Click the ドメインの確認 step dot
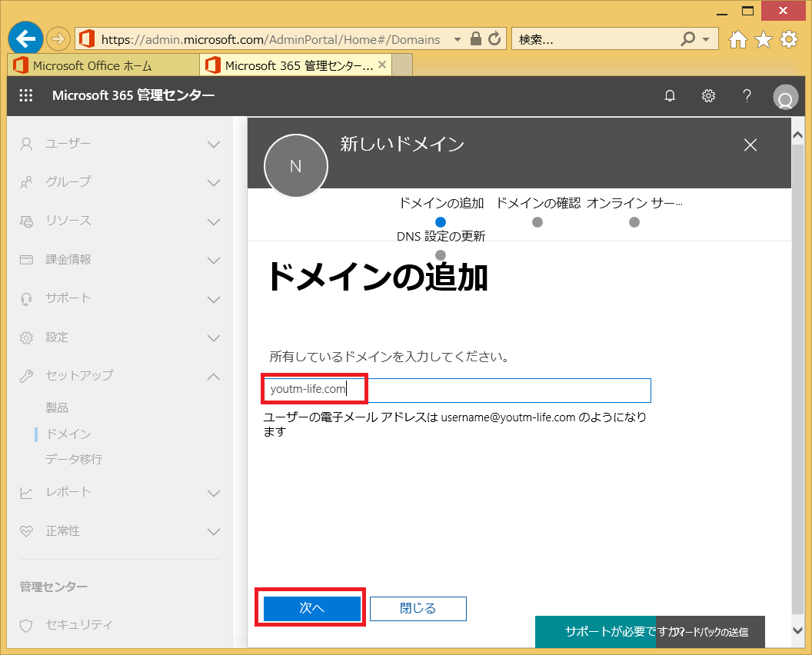Image resolution: width=812 pixels, height=655 pixels. pyautogui.click(x=537, y=222)
